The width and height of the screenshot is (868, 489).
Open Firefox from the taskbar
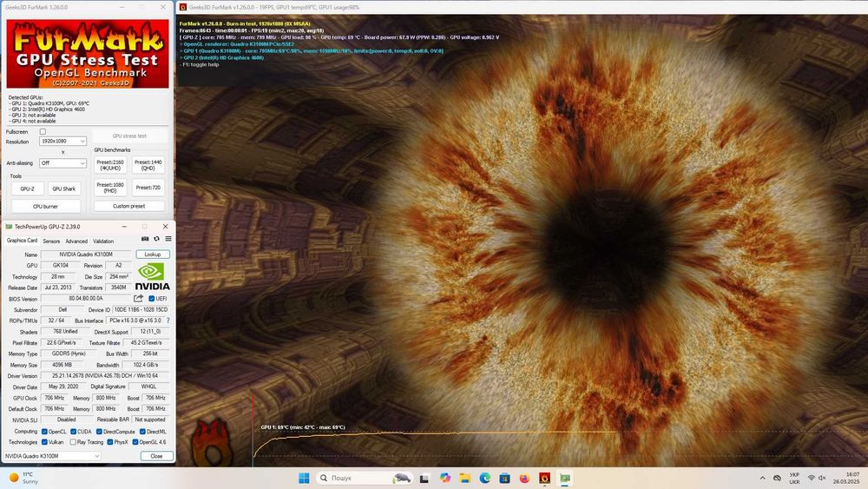(524, 478)
